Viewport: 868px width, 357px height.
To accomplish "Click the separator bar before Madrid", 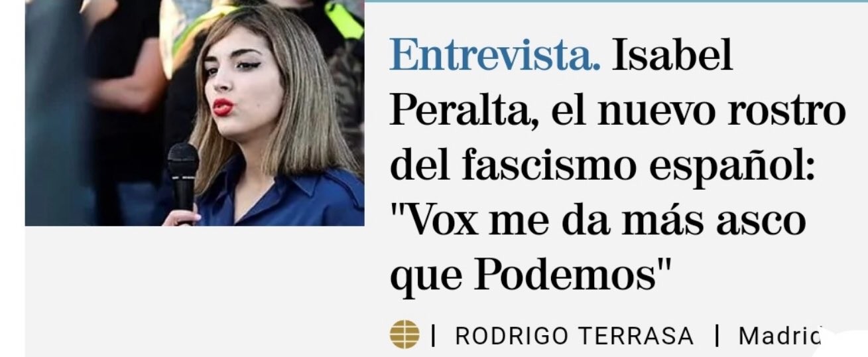I will (717, 336).
